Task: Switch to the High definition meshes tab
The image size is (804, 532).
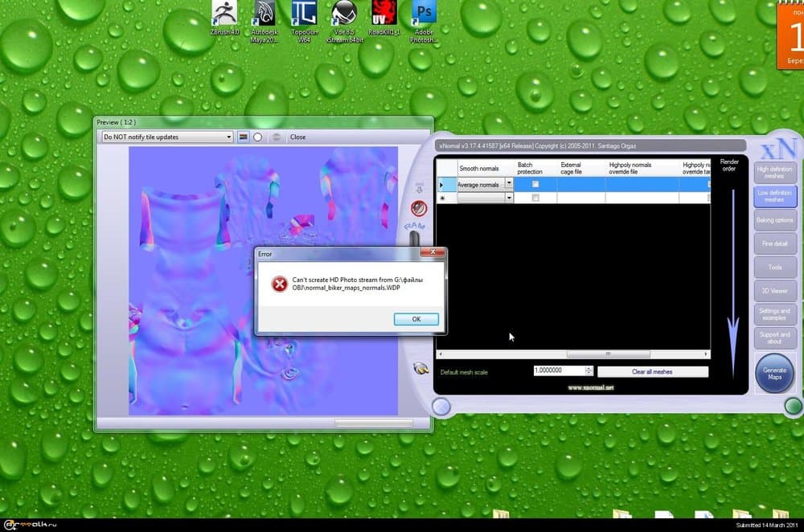Action: [x=775, y=173]
